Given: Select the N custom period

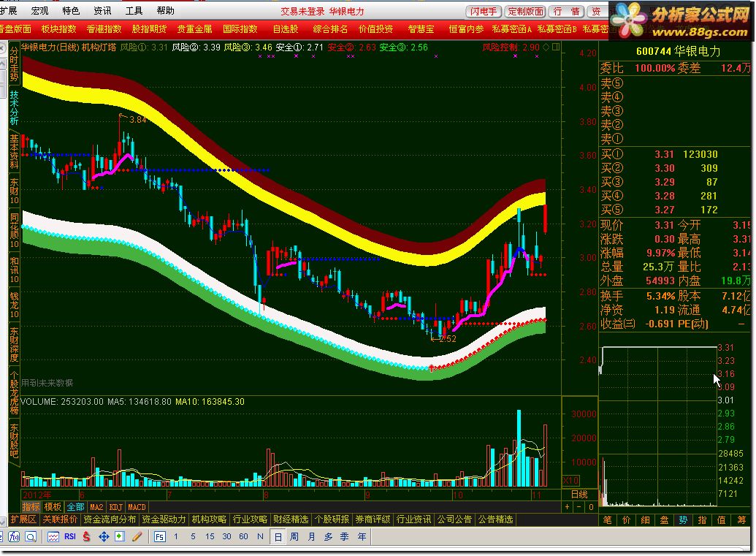Looking at the screenshot, I should coord(260,537).
